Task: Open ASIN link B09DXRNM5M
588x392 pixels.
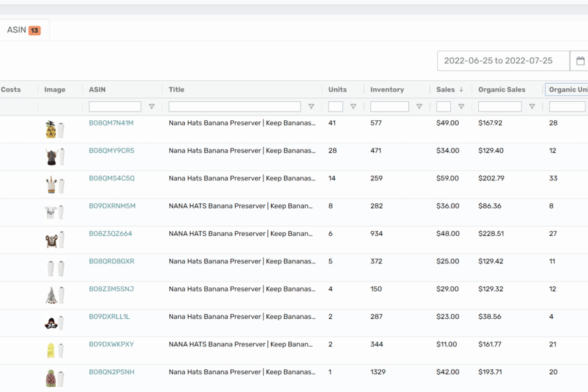Action: pos(112,206)
